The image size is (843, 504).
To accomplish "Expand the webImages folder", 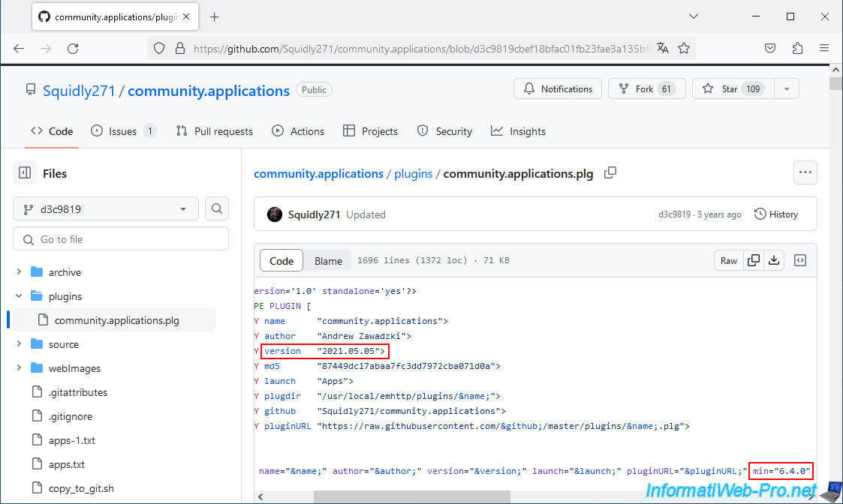I will [19, 368].
